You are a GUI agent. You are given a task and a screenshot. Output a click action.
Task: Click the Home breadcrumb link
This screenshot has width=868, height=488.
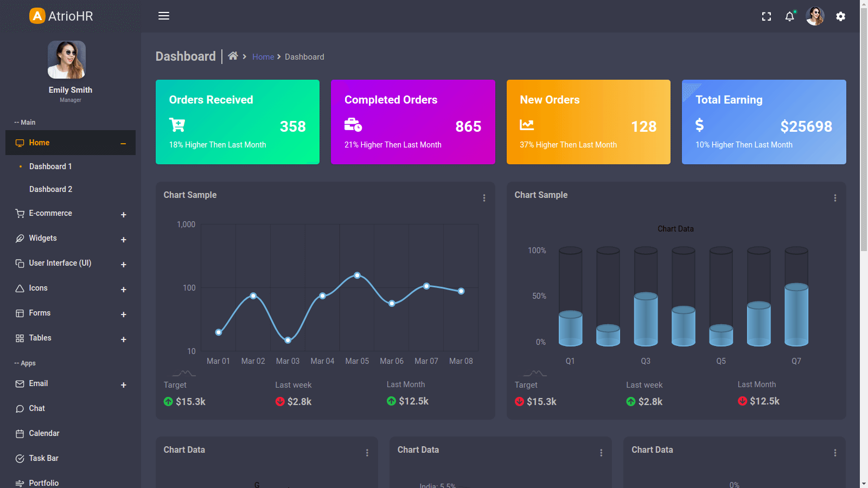click(x=263, y=57)
